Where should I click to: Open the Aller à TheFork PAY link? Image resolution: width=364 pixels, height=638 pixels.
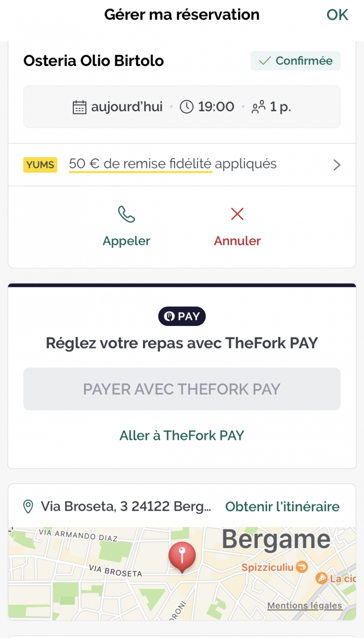tap(182, 436)
